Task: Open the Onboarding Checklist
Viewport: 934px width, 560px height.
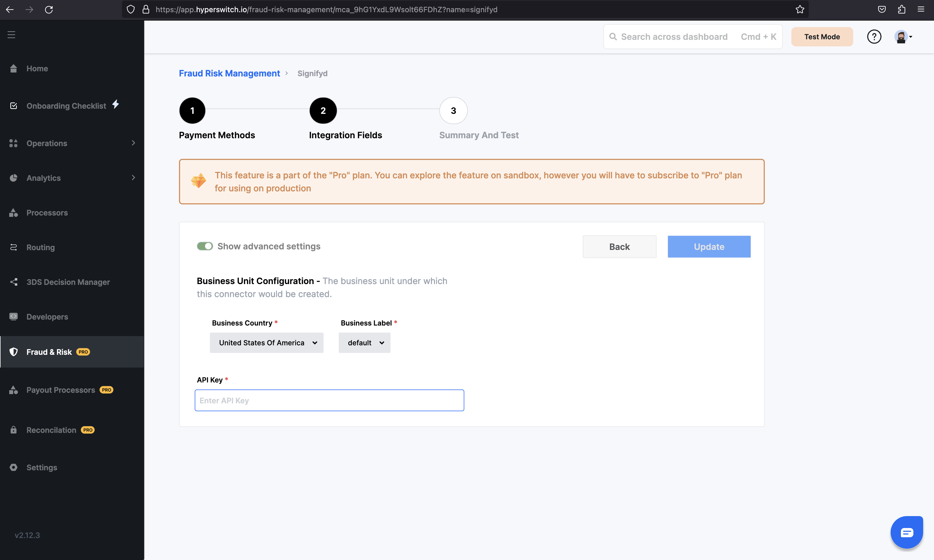Action: click(66, 106)
